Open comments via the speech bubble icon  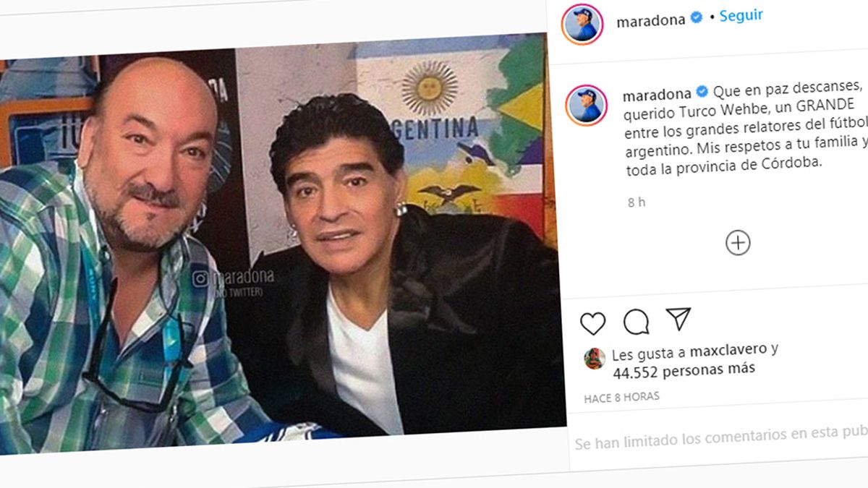[636, 322]
